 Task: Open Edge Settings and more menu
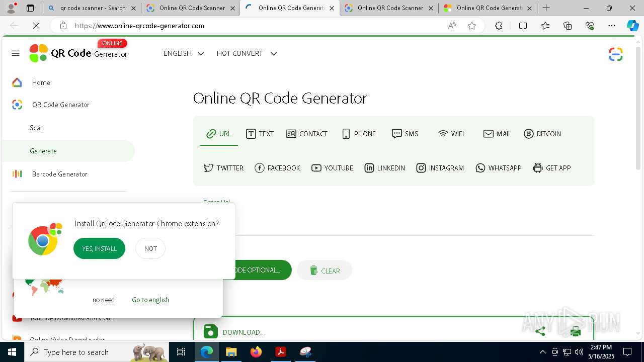tap(612, 26)
